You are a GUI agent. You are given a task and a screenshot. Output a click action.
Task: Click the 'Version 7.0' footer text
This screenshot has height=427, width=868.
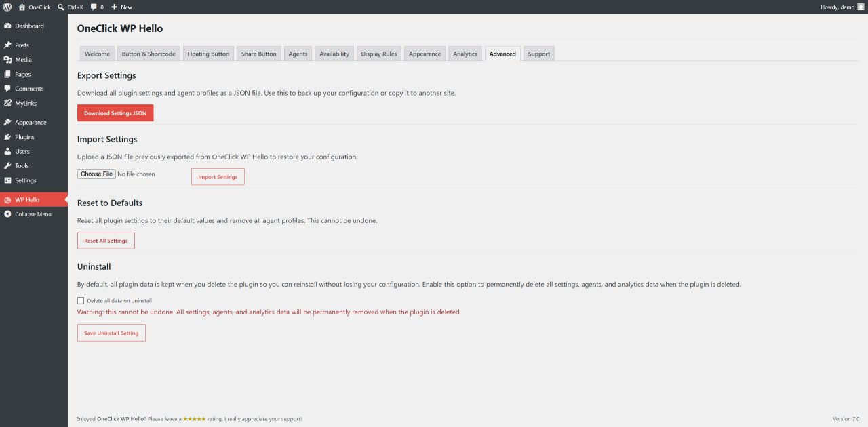(x=846, y=419)
